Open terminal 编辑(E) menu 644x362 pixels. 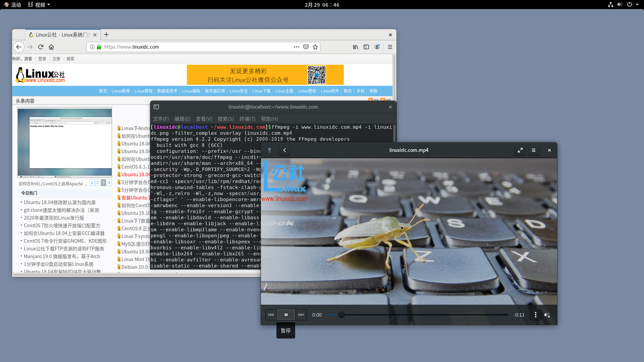pyautogui.click(x=182, y=119)
